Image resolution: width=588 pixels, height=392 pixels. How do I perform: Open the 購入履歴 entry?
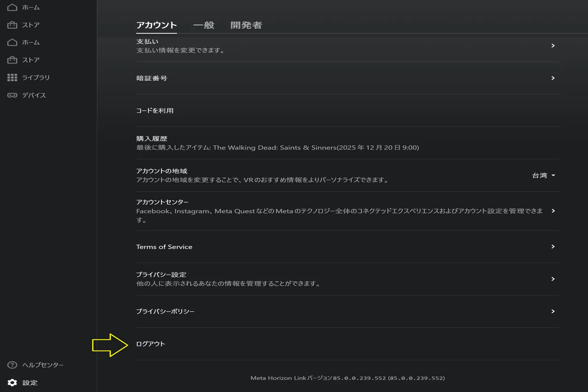click(x=348, y=143)
